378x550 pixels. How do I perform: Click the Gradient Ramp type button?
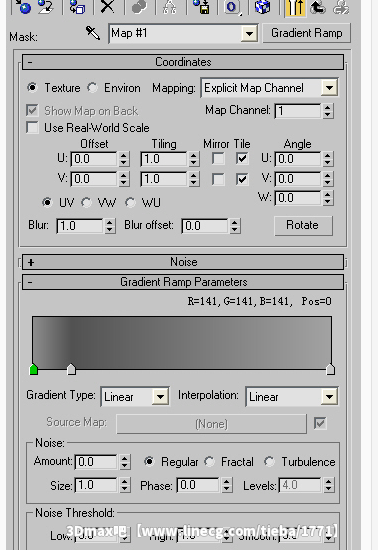tap(306, 33)
